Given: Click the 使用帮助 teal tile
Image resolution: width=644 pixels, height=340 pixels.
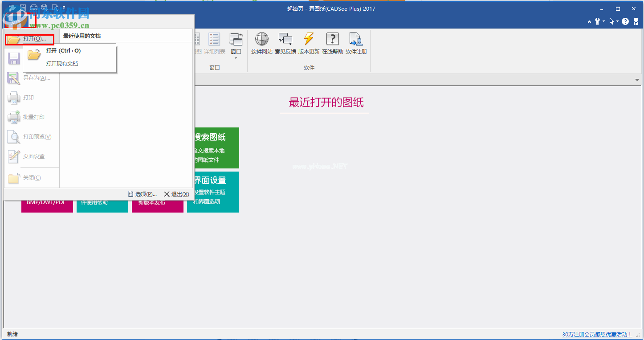Looking at the screenshot, I should coord(102,206).
